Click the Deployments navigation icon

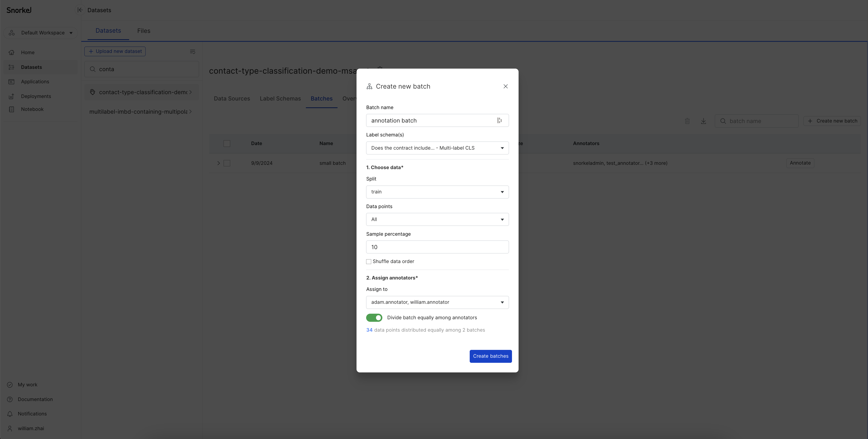11,96
